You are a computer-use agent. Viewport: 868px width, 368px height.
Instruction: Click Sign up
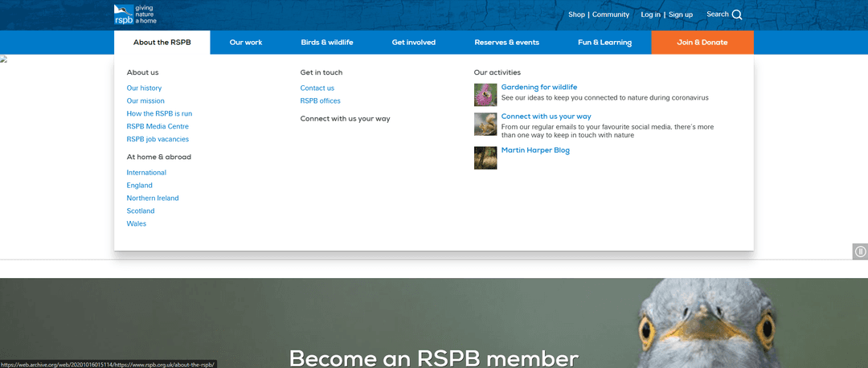click(681, 14)
